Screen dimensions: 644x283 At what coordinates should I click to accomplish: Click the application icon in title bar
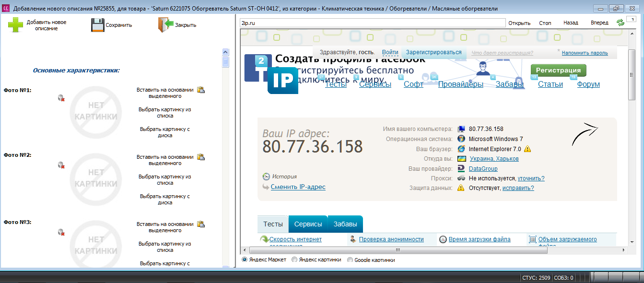click(6, 9)
